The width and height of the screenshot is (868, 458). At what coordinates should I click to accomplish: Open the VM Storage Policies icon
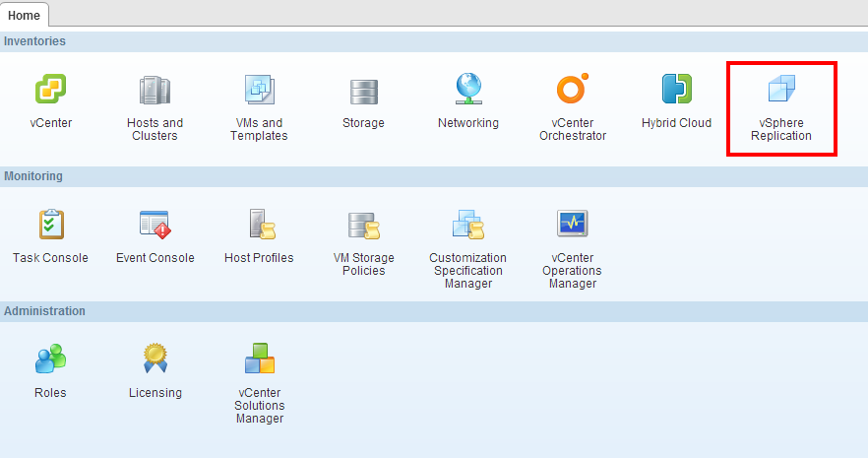click(x=364, y=226)
